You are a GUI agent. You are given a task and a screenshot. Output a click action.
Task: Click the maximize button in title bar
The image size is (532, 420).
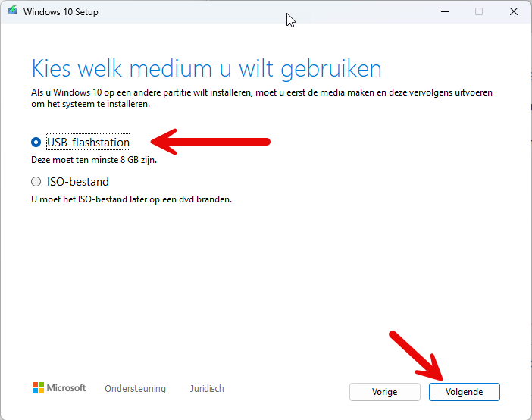click(479, 11)
